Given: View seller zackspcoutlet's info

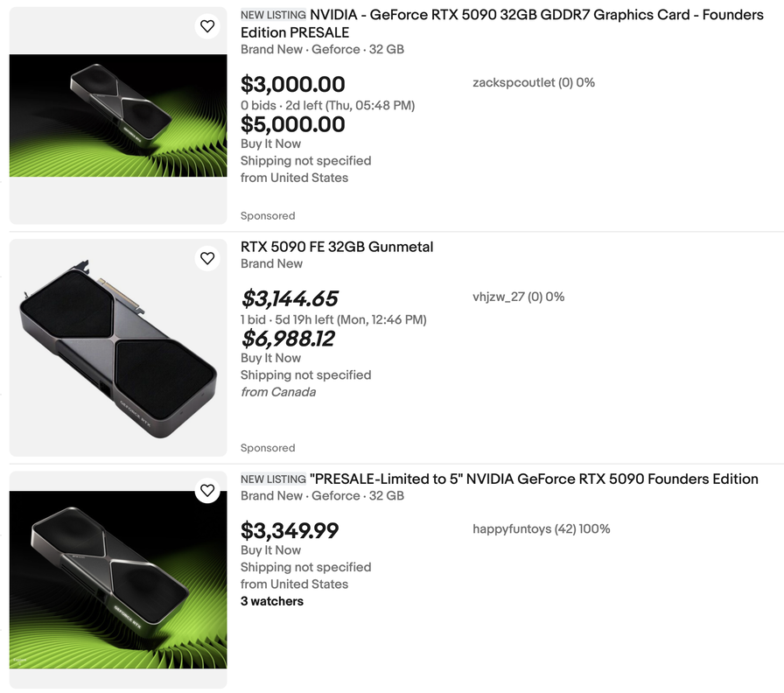Looking at the screenshot, I should click(x=533, y=82).
